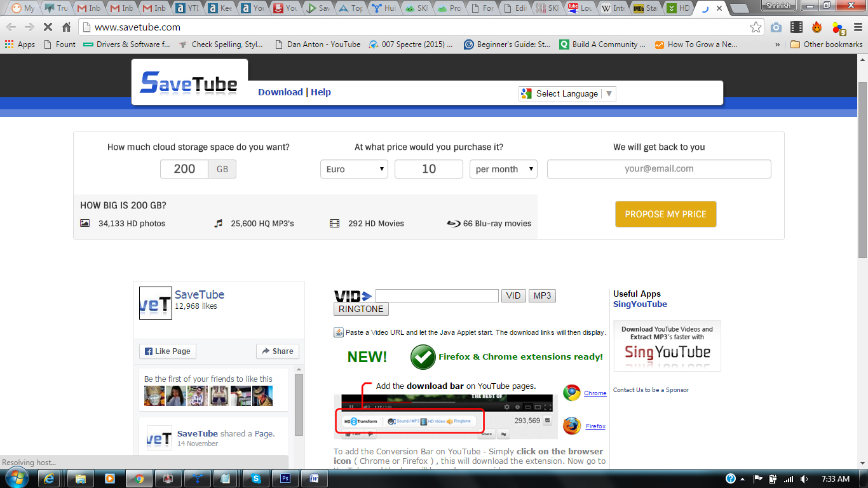868x488 pixels.
Task: Launch Internet Explorer from taskbar
Action: point(49,478)
